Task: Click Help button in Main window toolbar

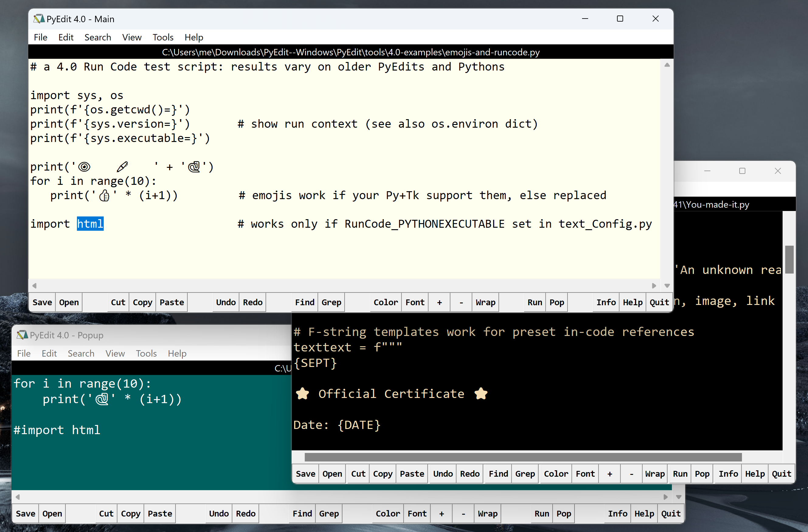Action: coord(633,302)
